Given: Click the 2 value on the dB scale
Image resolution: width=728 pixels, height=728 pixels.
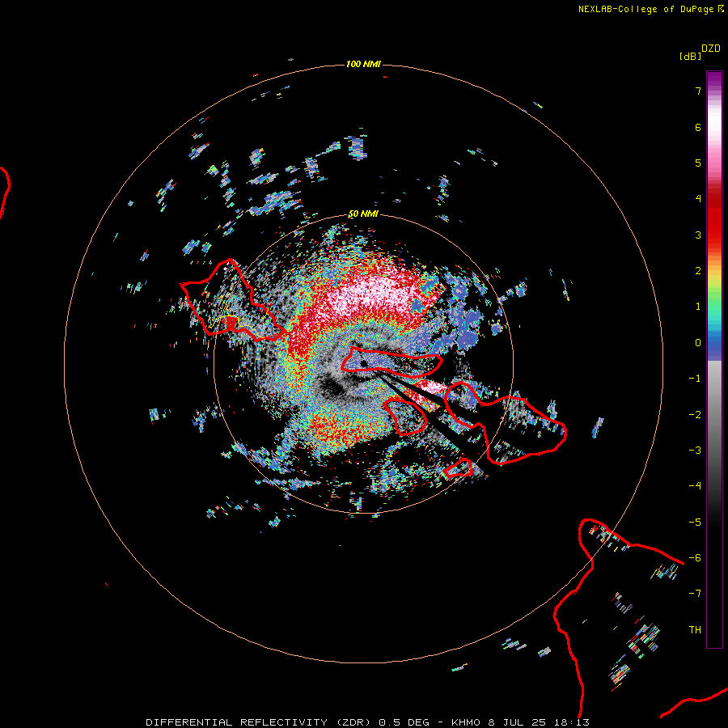Looking at the screenshot, I should (x=698, y=271).
